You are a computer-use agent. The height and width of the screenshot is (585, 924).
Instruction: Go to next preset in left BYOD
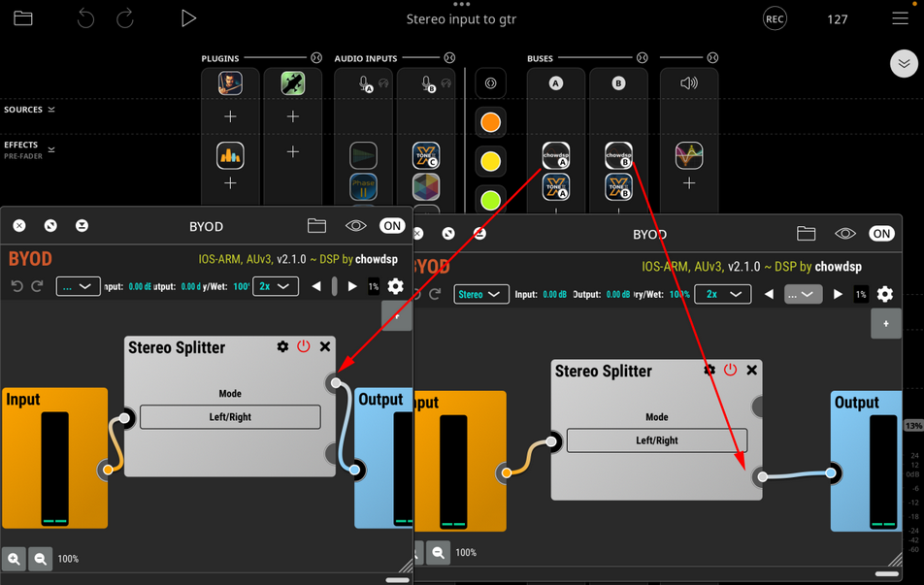coord(352,286)
